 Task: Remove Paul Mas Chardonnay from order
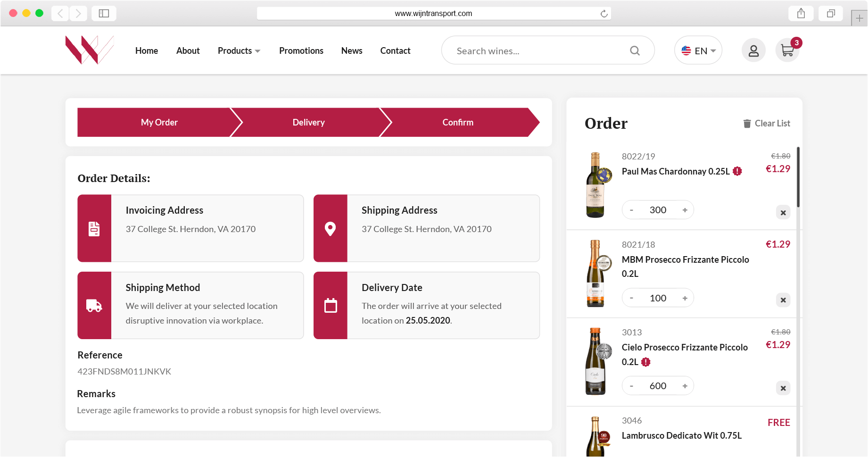(x=783, y=212)
